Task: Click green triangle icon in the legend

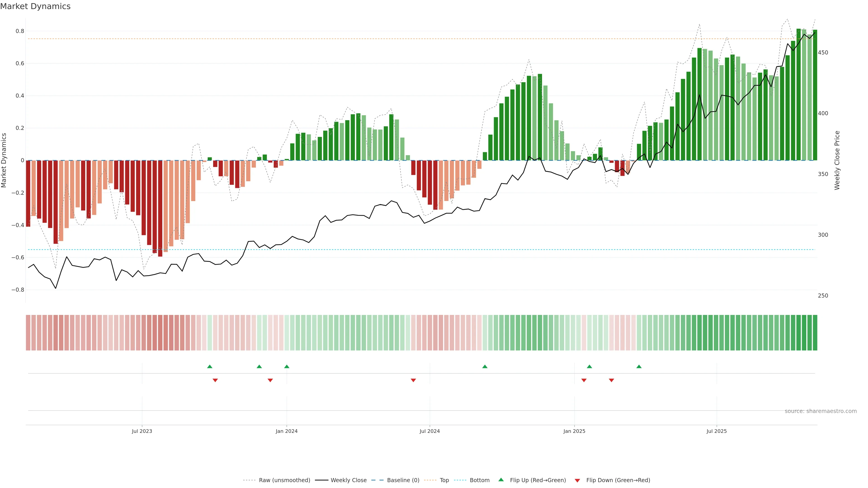Action: point(501,480)
